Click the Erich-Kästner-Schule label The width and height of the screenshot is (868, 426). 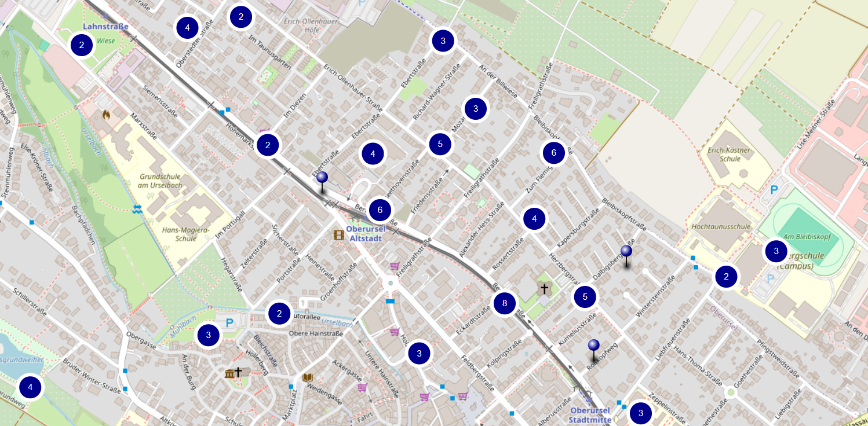click(730, 154)
